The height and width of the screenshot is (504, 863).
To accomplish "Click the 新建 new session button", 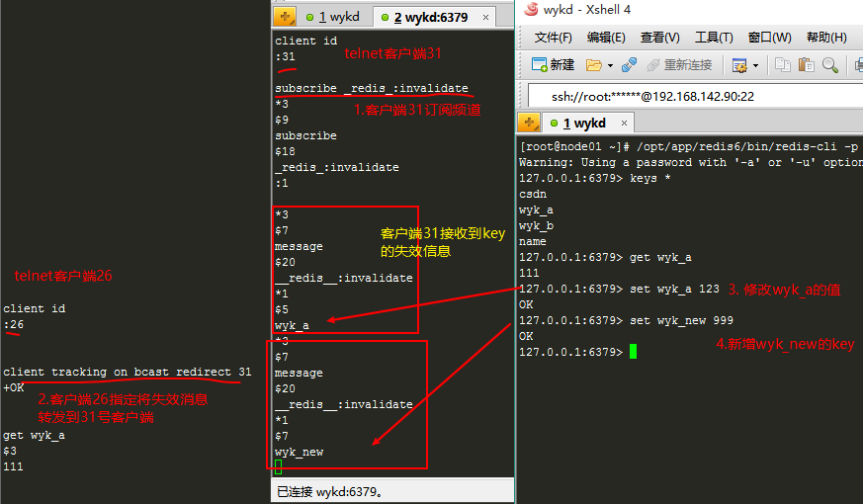I will click(553, 65).
